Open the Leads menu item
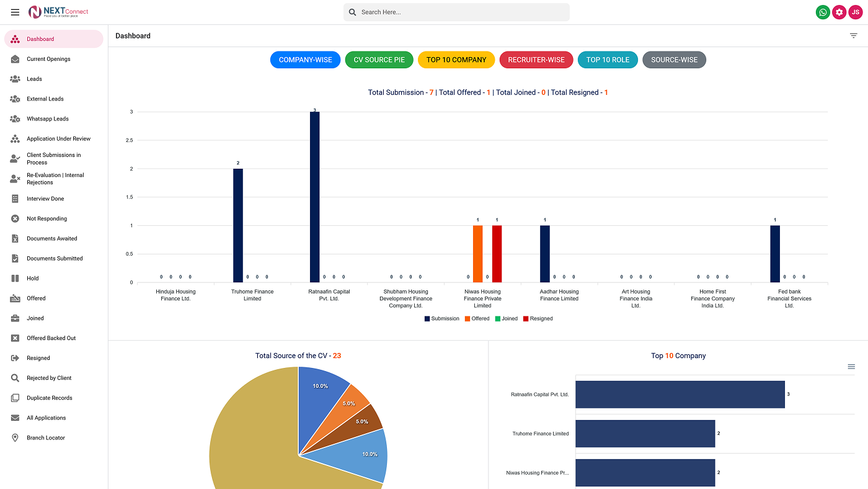Screen dimensions: 868x489 pyautogui.click(x=54, y=79)
